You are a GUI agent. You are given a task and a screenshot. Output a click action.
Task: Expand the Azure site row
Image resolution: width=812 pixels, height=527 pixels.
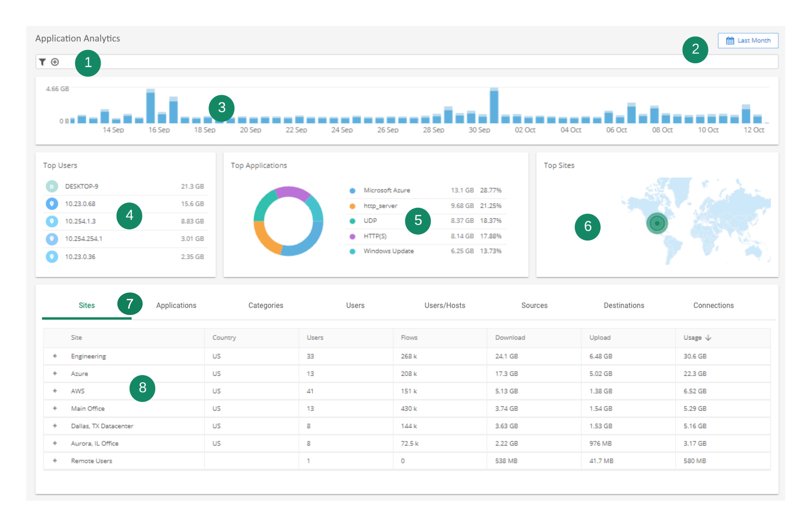point(55,373)
